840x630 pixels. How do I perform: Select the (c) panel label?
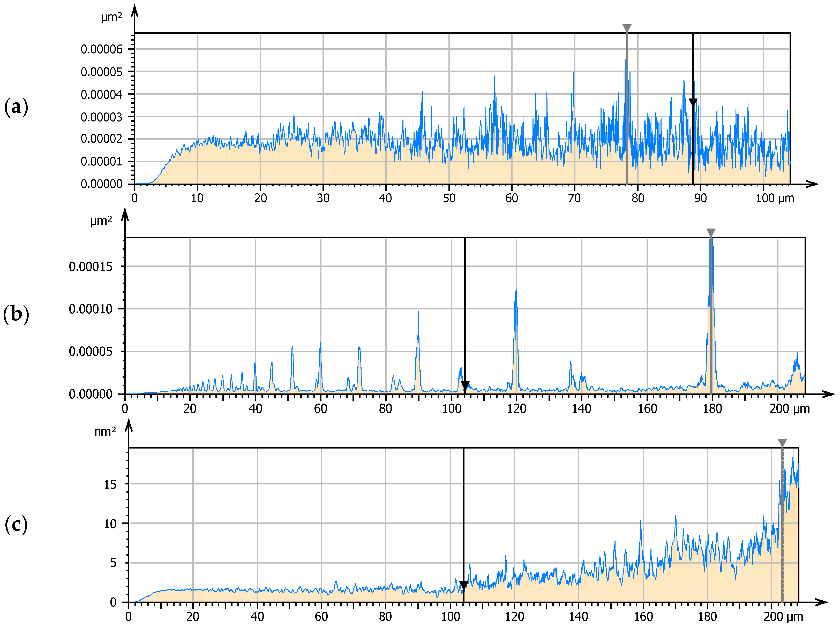pos(16,525)
